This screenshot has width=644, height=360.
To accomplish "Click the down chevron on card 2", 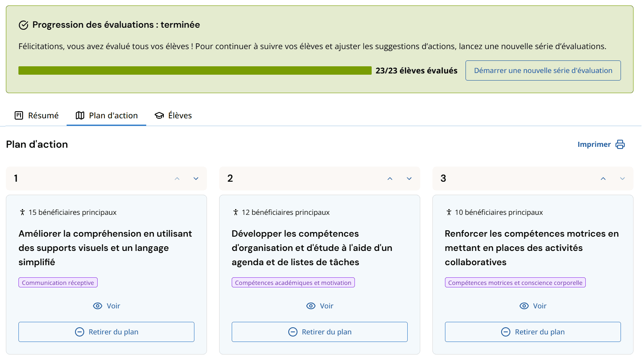I will [409, 178].
